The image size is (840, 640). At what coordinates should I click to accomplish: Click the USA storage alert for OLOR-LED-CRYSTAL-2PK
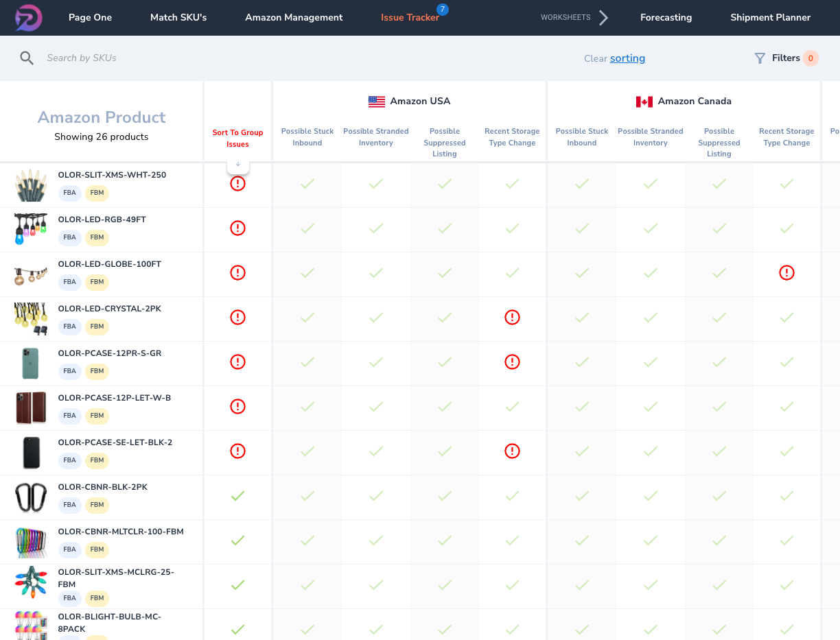512,318
